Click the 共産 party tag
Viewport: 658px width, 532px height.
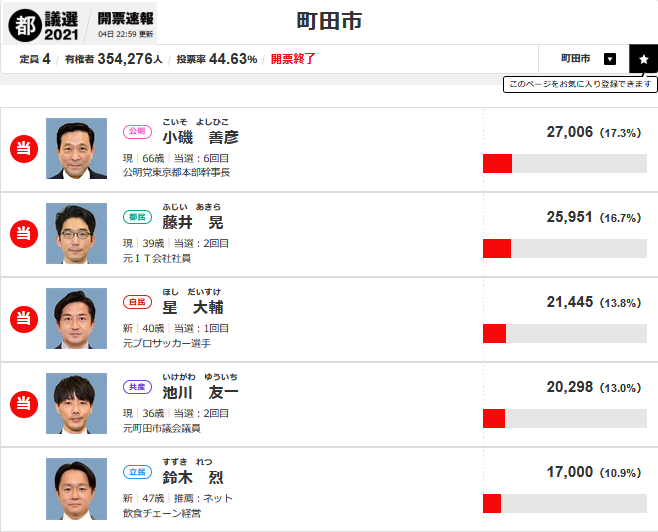point(136,386)
